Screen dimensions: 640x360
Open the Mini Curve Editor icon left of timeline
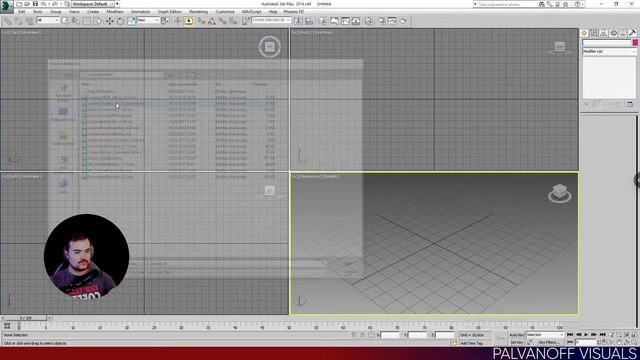[7, 326]
